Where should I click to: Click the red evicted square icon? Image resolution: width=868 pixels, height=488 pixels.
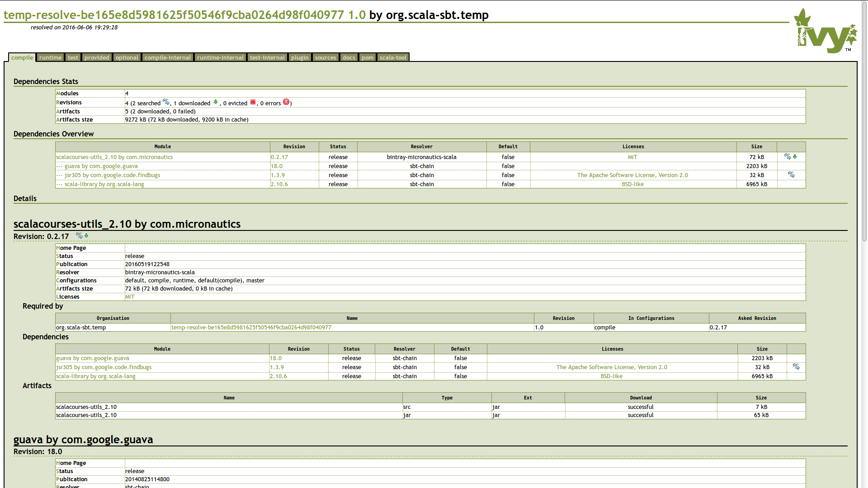tap(253, 102)
